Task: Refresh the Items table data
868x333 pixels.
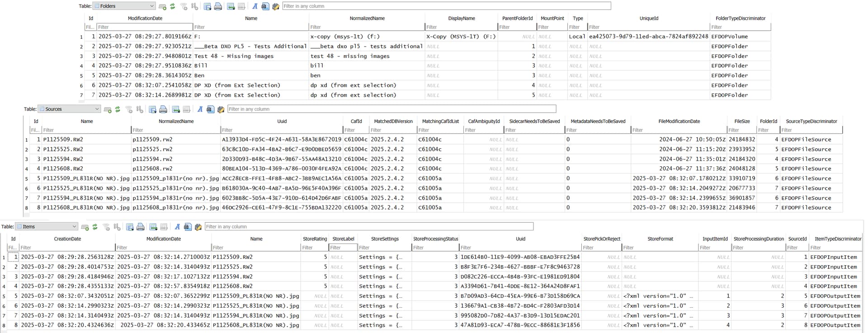Action: point(95,227)
